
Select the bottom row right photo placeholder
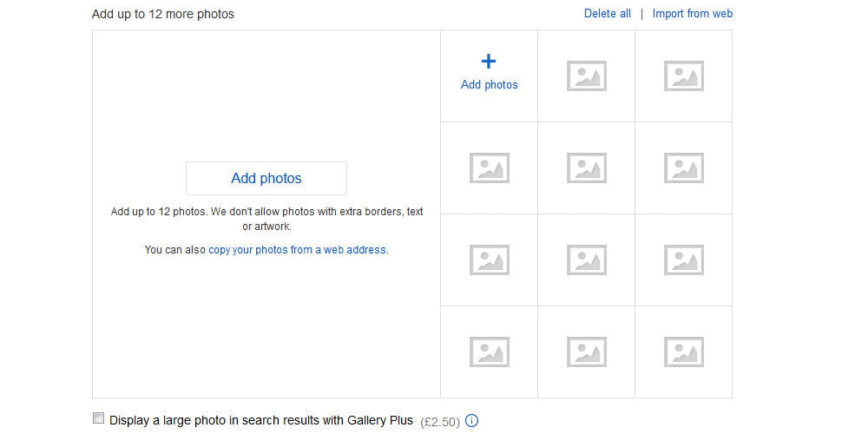click(x=684, y=352)
